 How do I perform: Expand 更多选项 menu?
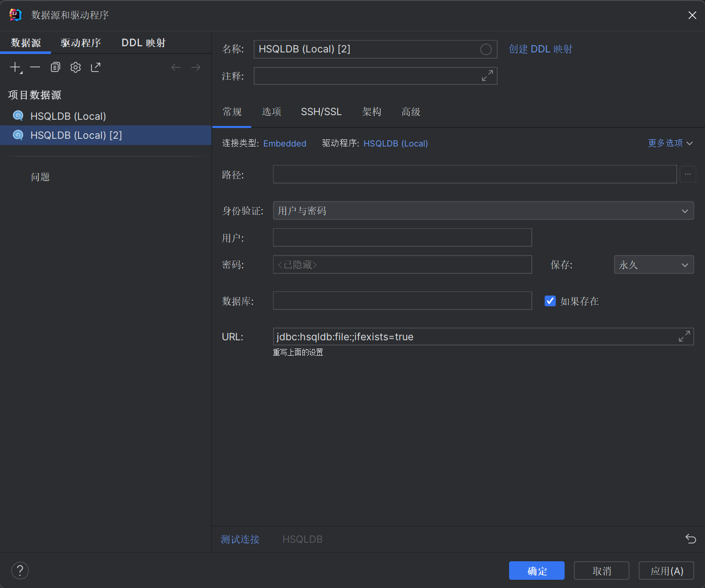[671, 143]
